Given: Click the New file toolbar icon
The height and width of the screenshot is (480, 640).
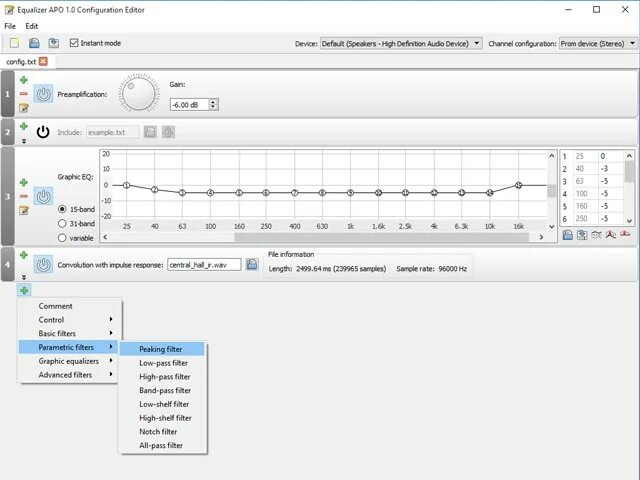Looking at the screenshot, I should point(15,43).
